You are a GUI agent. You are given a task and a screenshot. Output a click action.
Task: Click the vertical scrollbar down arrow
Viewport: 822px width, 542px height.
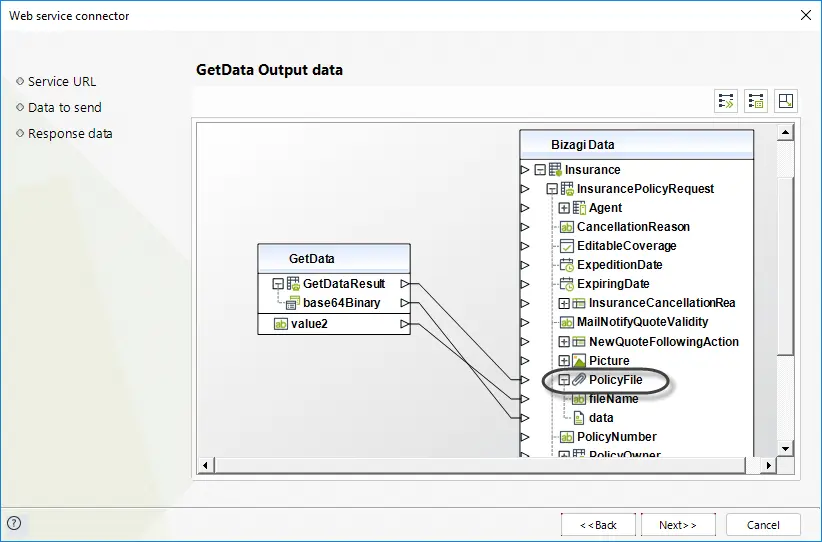pos(785,448)
